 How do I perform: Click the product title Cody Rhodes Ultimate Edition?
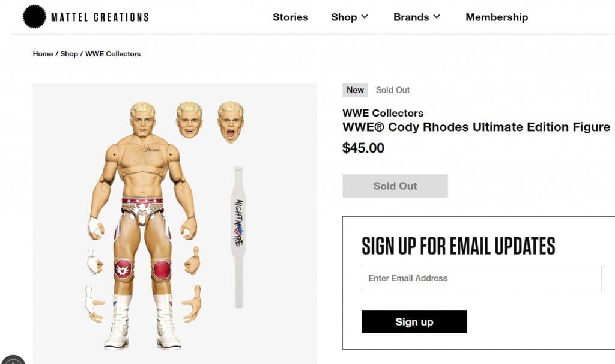point(476,127)
